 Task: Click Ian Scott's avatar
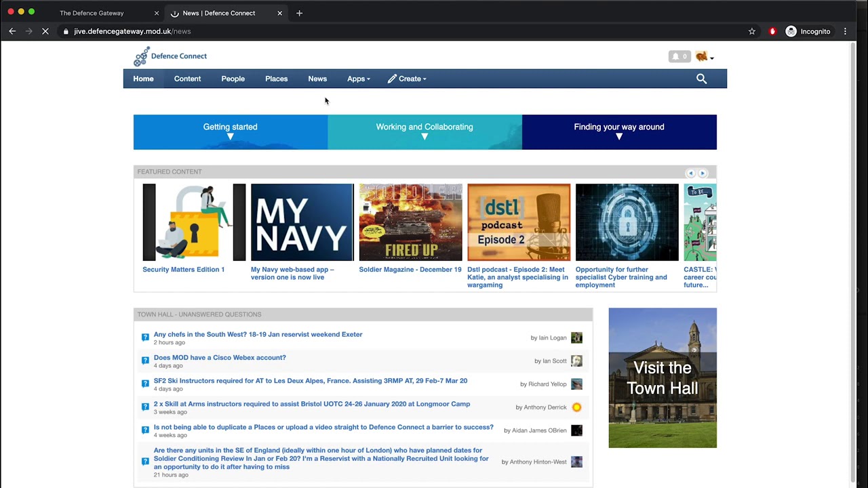click(x=576, y=361)
